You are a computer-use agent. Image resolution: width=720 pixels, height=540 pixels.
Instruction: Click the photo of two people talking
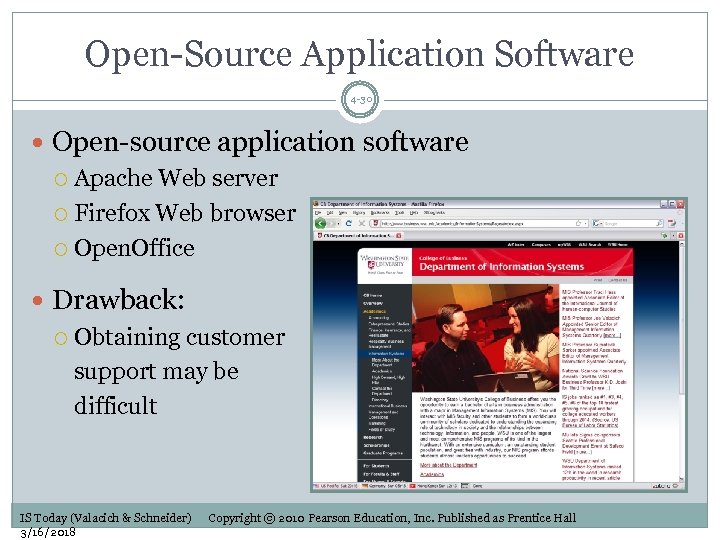pyautogui.click(x=485, y=338)
